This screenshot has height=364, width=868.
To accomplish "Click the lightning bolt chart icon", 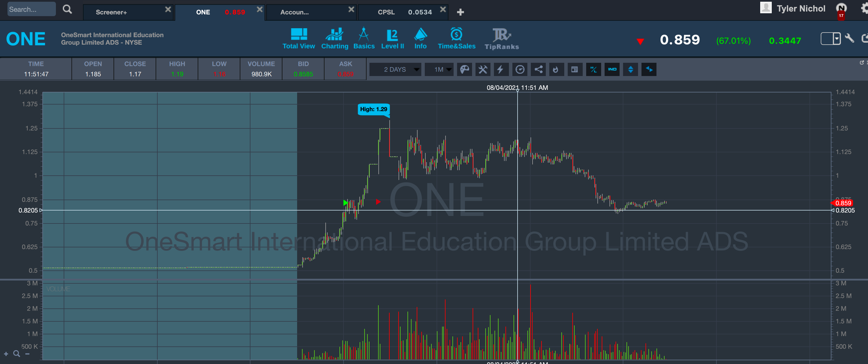I will [x=501, y=69].
